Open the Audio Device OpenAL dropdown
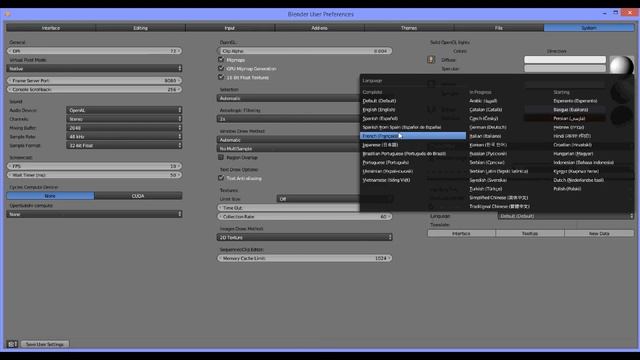This screenshot has width=640, height=360. [124, 110]
